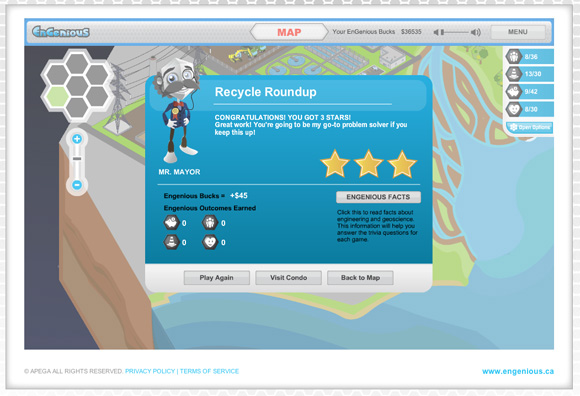Click the Play Again button
Image resolution: width=580 pixels, height=396 pixels.
click(x=216, y=278)
